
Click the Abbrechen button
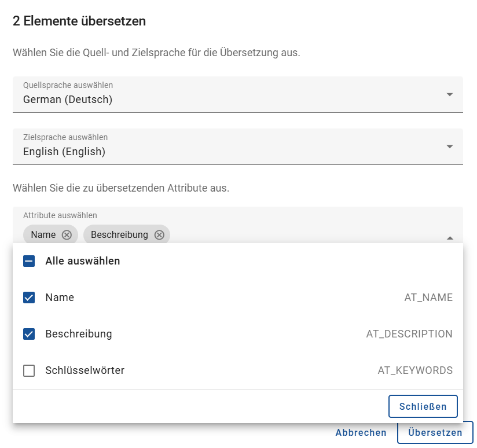coord(361,432)
